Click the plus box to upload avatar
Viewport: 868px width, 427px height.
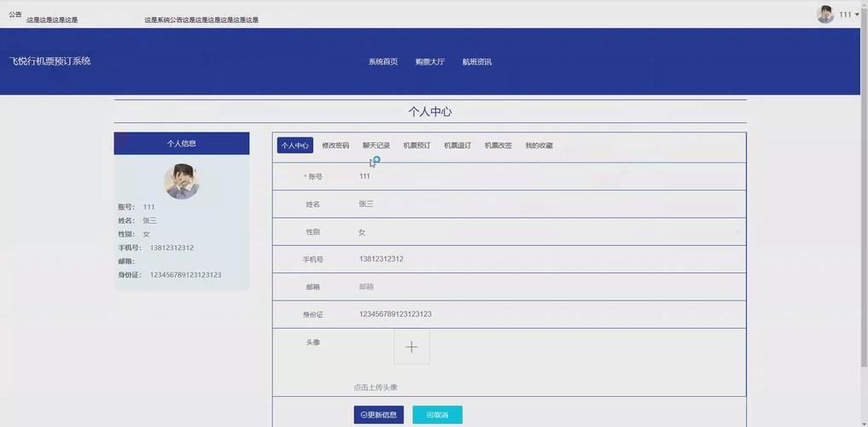click(411, 348)
